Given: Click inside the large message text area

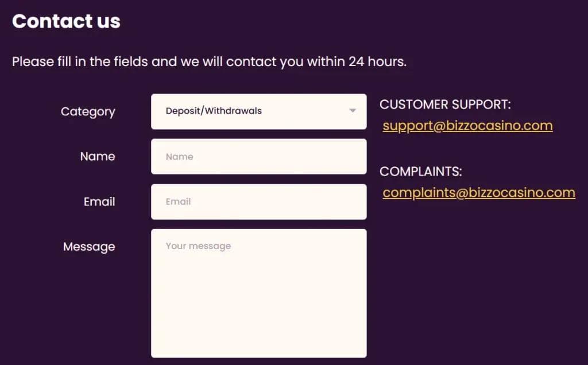Looking at the screenshot, I should point(258,298).
